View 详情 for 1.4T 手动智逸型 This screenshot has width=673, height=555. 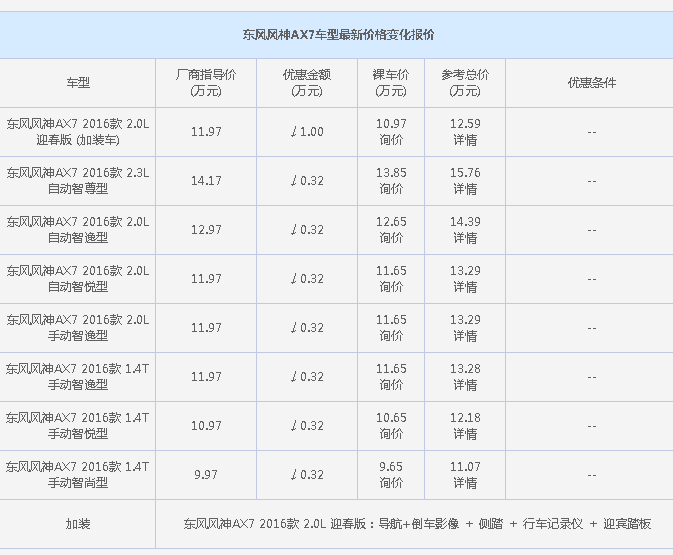(x=465, y=385)
